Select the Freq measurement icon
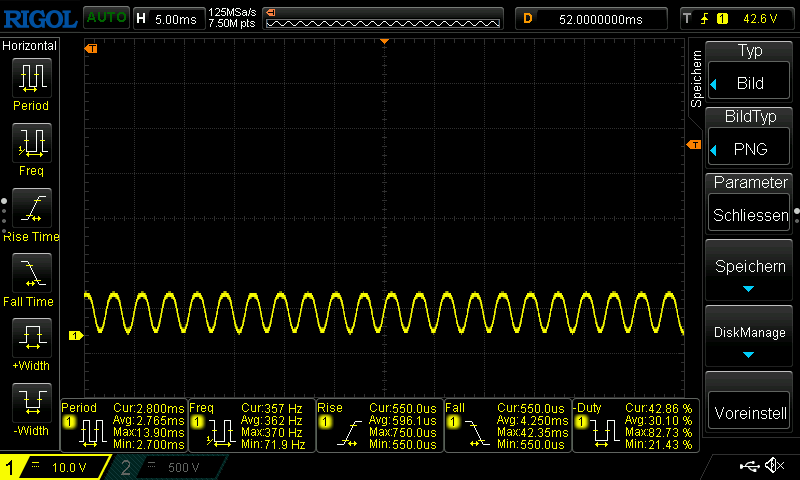 31,142
